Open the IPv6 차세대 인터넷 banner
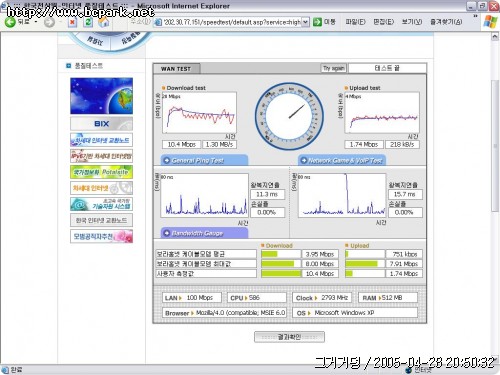The width and height of the screenshot is (500, 375). (101, 156)
